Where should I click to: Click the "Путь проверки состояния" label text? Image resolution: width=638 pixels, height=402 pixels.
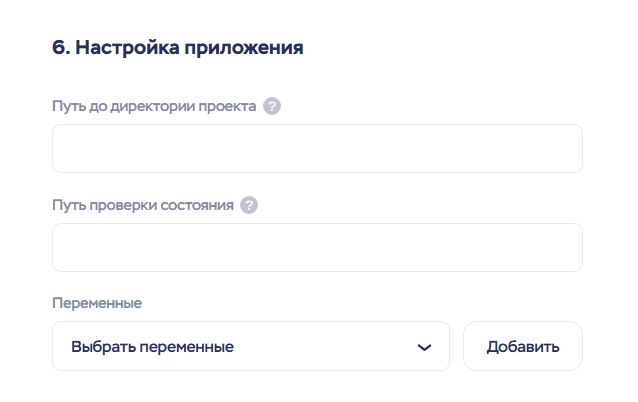coord(143,205)
